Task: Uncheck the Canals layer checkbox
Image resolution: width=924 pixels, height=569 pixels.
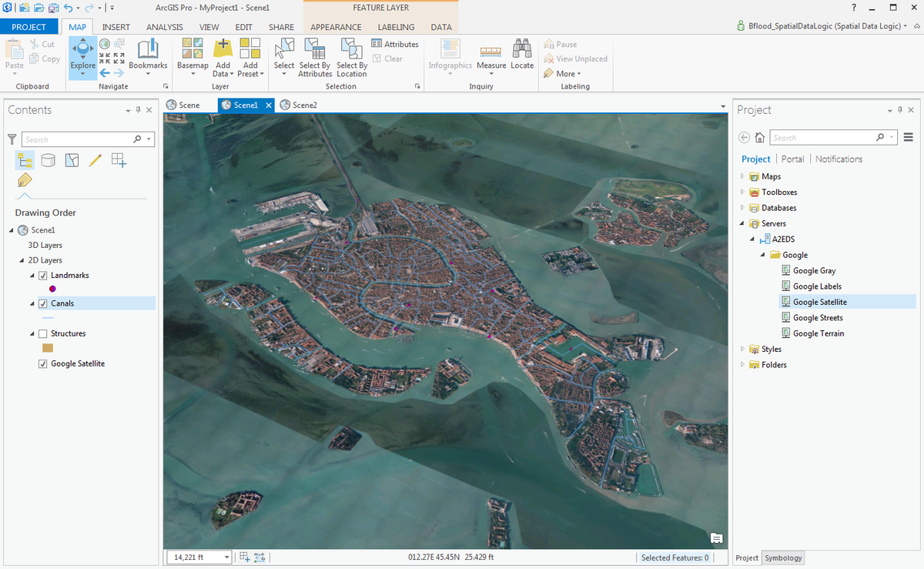Action: point(43,303)
